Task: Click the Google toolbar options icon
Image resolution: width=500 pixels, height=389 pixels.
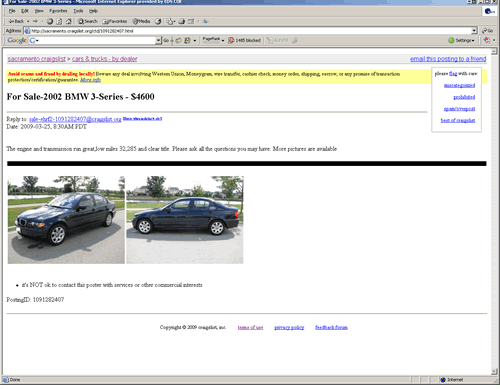Action: (x=187, y=40)
